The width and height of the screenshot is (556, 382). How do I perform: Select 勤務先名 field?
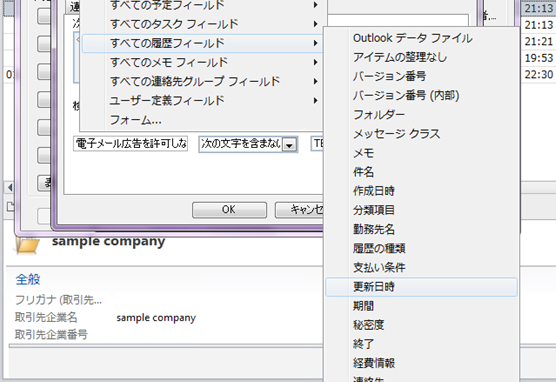click(421, 229)
